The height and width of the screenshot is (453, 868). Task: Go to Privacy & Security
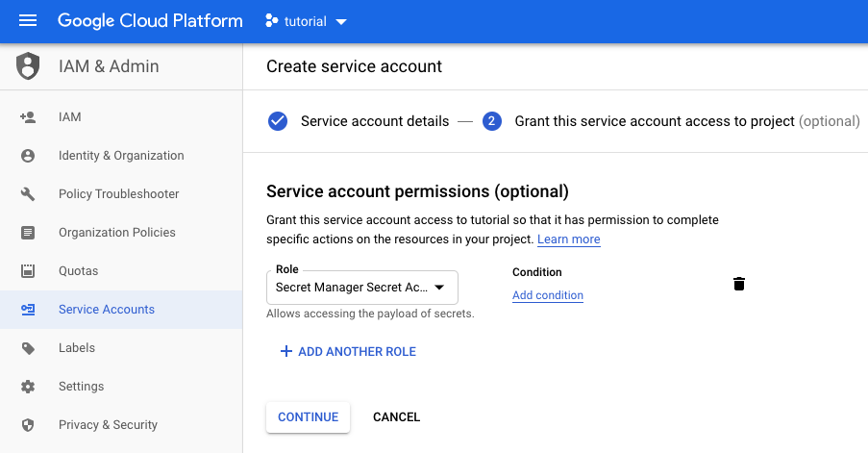click(x=121, y=425)
